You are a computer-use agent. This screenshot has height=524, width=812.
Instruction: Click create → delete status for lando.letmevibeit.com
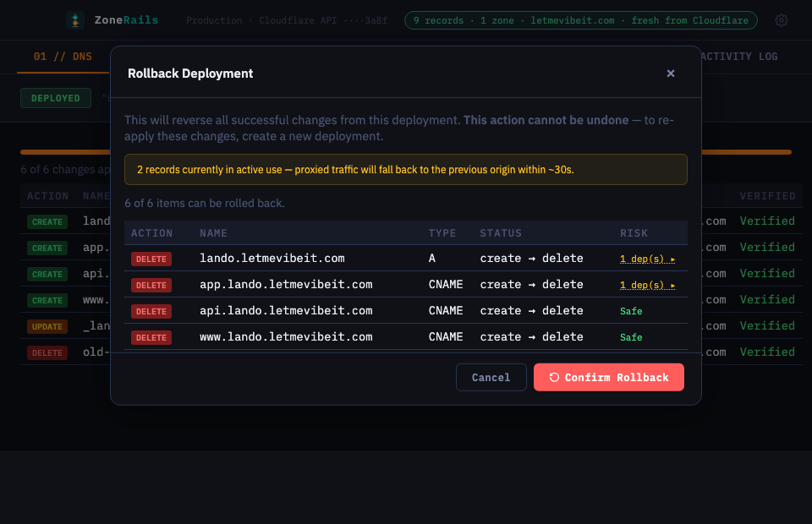[531, 258]
